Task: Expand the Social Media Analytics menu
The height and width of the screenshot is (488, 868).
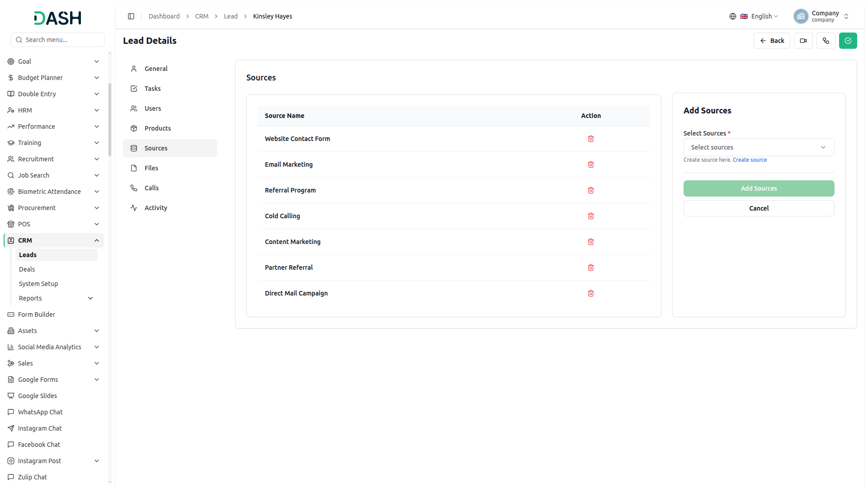Action: pos(54,347)
